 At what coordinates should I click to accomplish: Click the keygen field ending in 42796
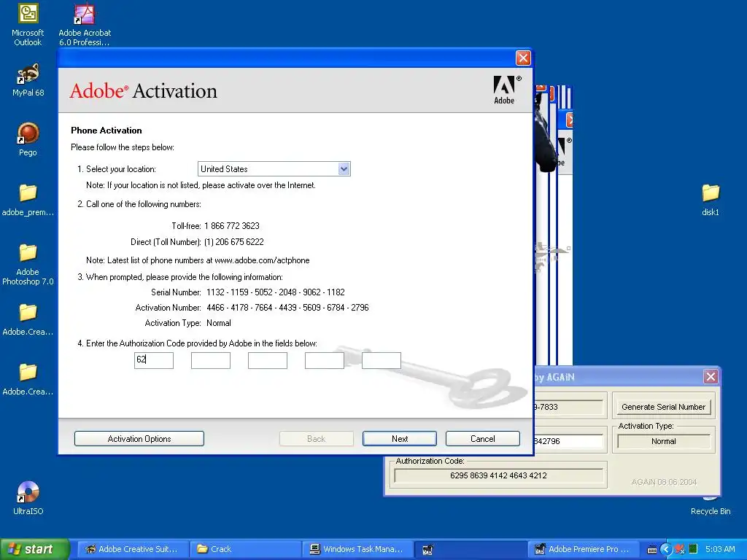click(x=568, y=441)
